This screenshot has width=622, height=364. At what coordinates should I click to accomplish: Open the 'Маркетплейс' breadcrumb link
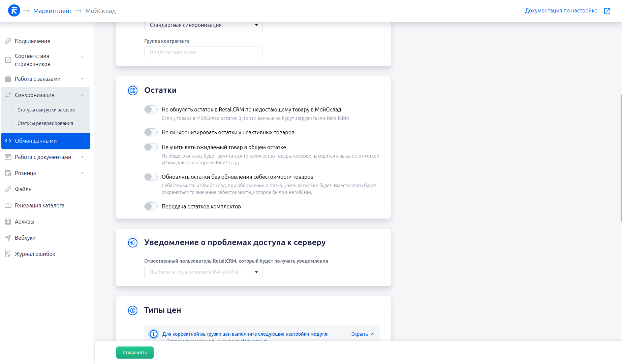pos(53,11)
